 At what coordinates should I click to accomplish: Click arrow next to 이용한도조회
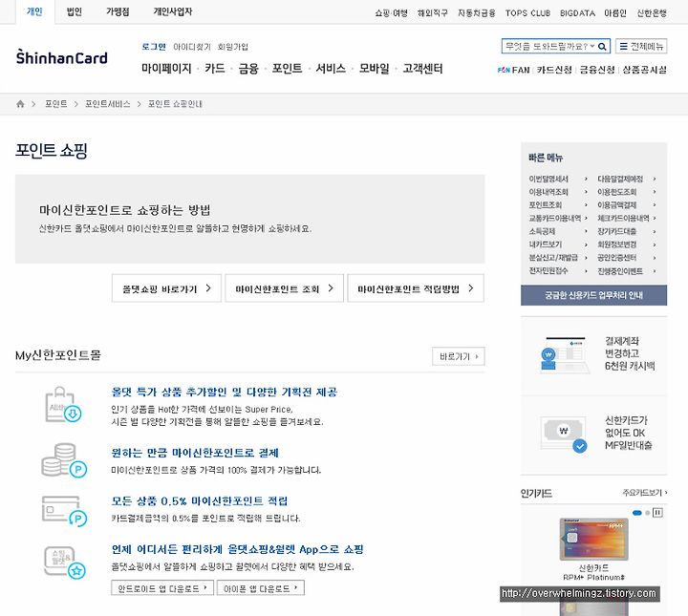(x=655, y=192)
